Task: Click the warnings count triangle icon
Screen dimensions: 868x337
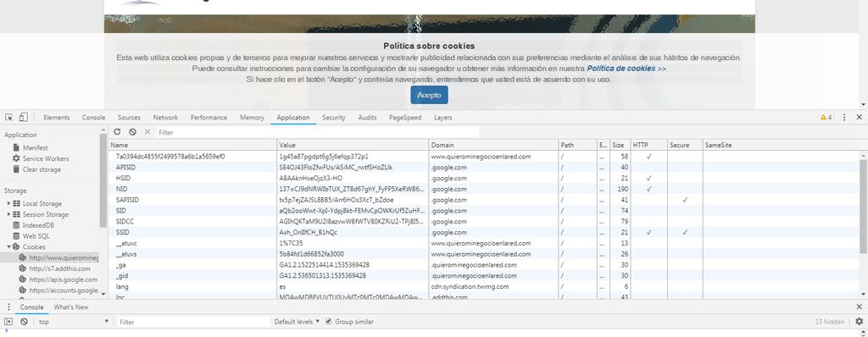Action: tap(824, 118)
